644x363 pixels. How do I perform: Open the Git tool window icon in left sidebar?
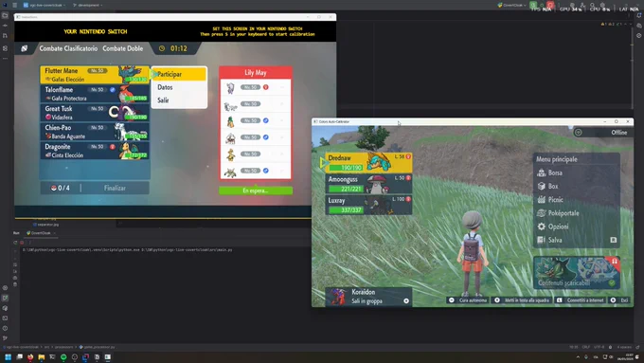click(5, 338)
